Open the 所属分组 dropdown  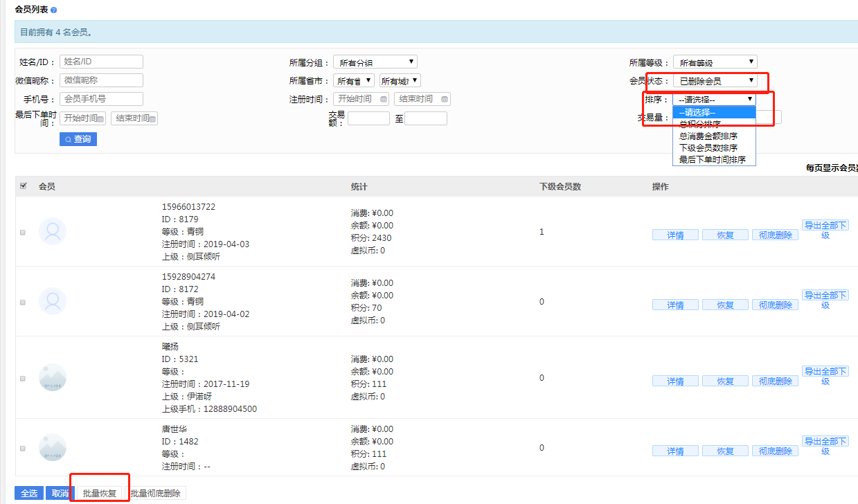pos(375,62)
